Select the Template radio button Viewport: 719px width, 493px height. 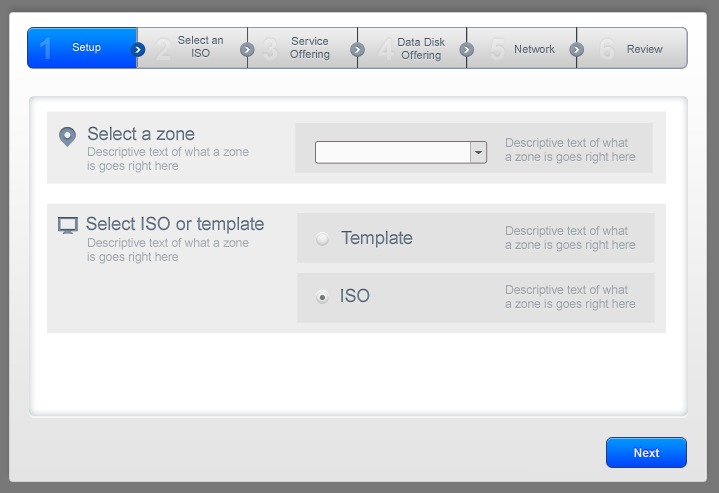click(x=322, y=238)
